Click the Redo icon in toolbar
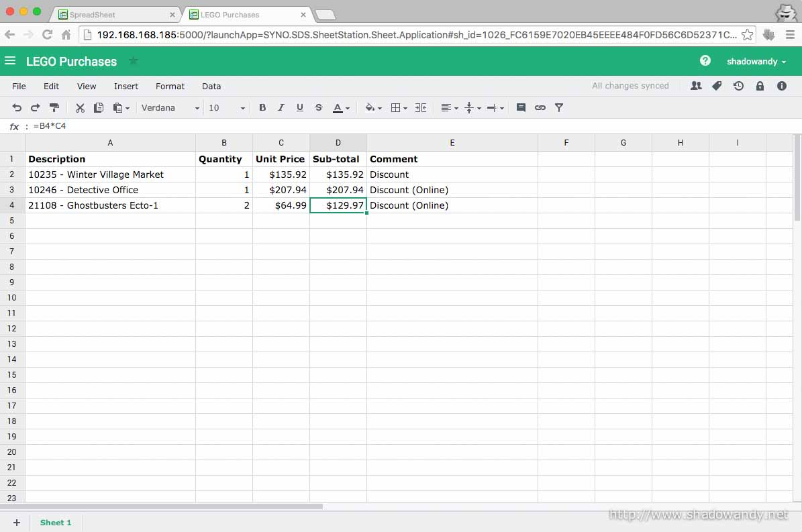Screen dimensions: 802x532 (36, 108)
